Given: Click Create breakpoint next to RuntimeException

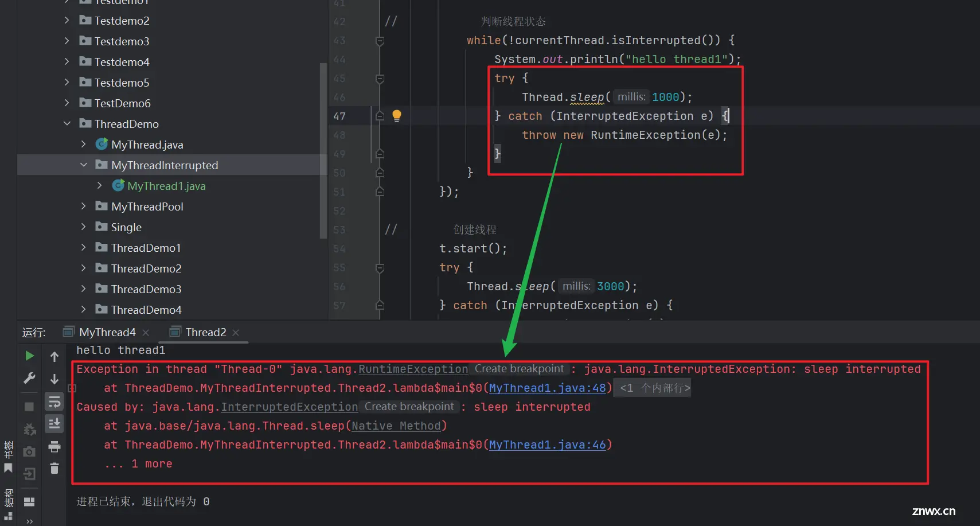Looking at the screenshot, I should (519, 369).
